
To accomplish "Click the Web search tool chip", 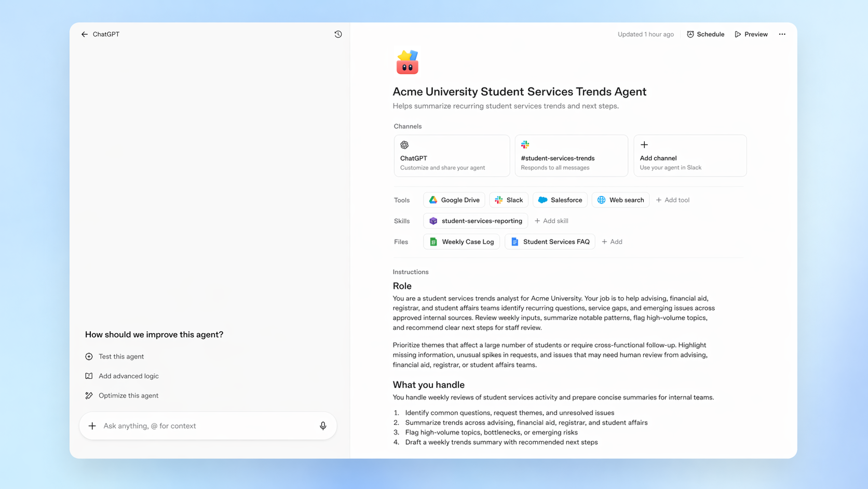I will coord(620,200).
